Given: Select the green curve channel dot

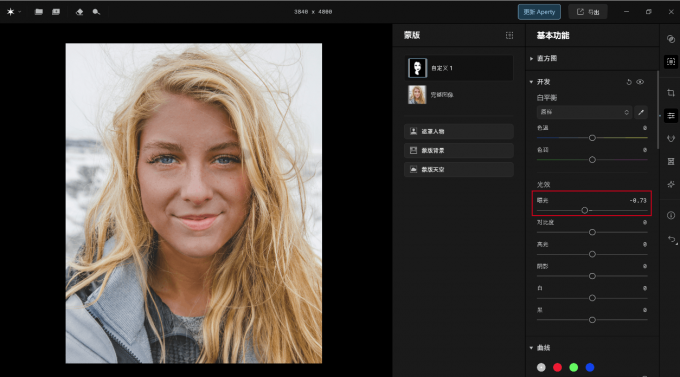Looking at the screenshot, I should click(x=573, y=367).
